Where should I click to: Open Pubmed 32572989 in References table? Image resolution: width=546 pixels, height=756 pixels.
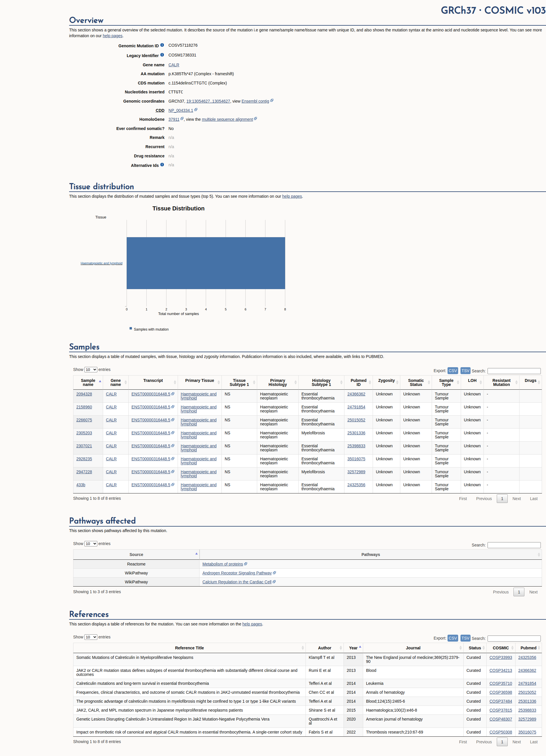point(527,719)
